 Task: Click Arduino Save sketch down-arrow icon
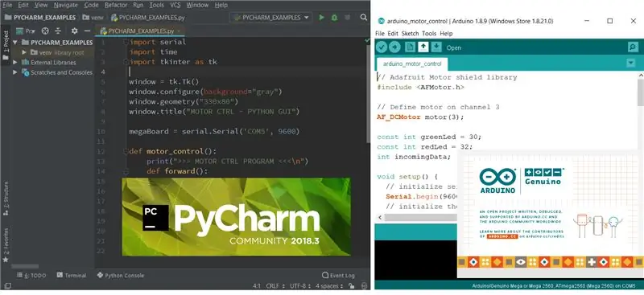tap(436, 47)
